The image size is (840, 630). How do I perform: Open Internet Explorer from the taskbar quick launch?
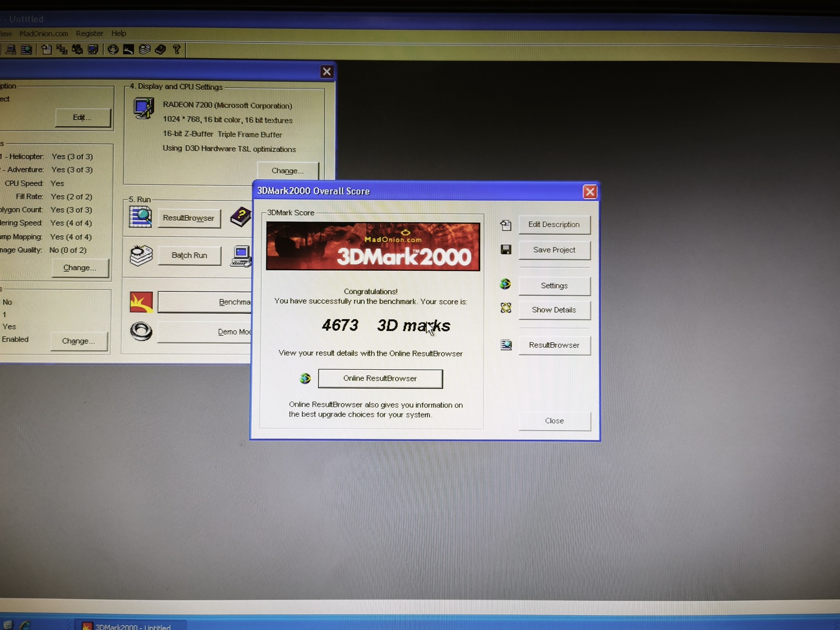coord(25,624)
